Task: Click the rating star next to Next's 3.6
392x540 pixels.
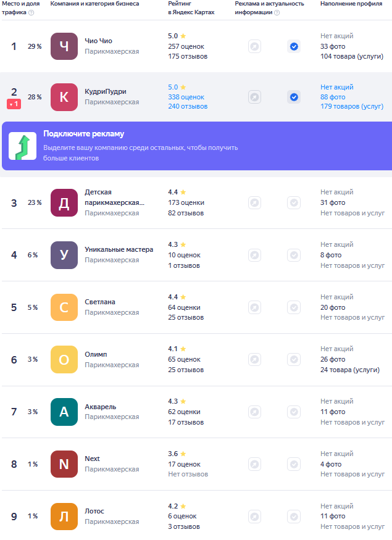Action: pyautogui.click(x=183, y=454)
